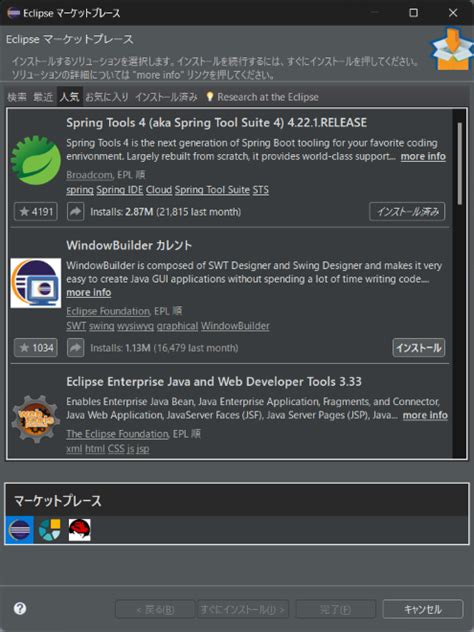Click the Marketplace box icon in header
Image resolution: width=474 pixels, height=632 pixels.
pos(453,50)
